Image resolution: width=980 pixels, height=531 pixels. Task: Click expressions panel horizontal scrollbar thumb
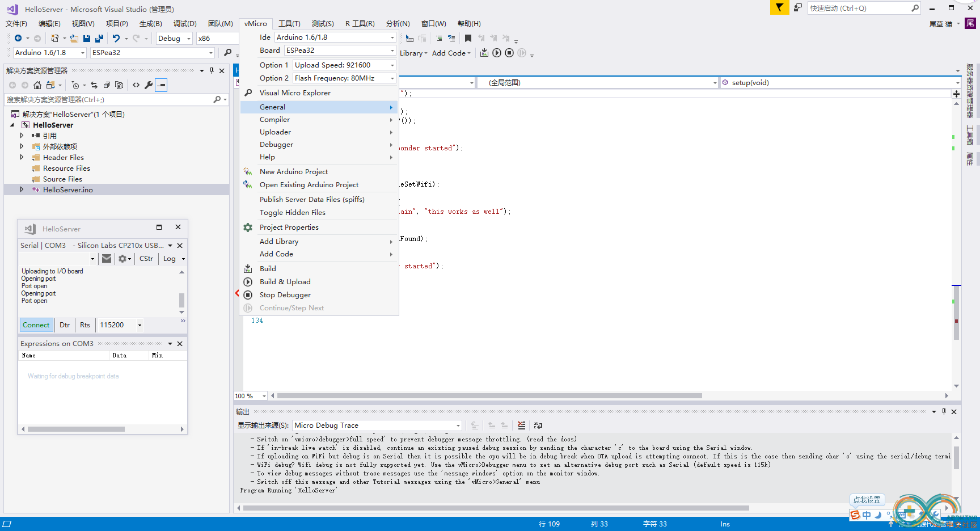(76, 429)
